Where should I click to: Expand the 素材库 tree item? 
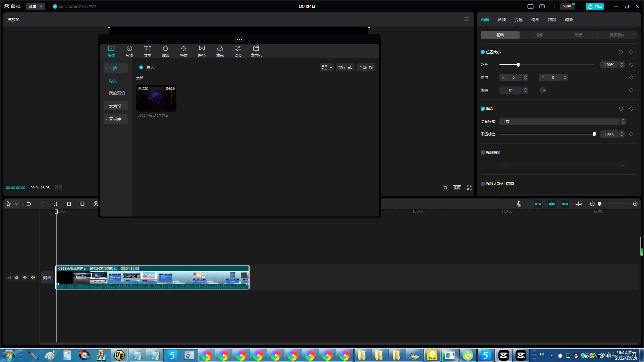coord(115,119)
